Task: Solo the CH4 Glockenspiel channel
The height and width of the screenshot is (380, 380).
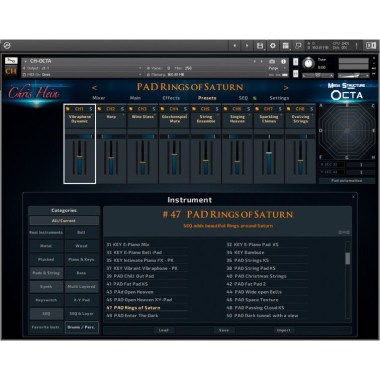Action: tap(185, 109)
